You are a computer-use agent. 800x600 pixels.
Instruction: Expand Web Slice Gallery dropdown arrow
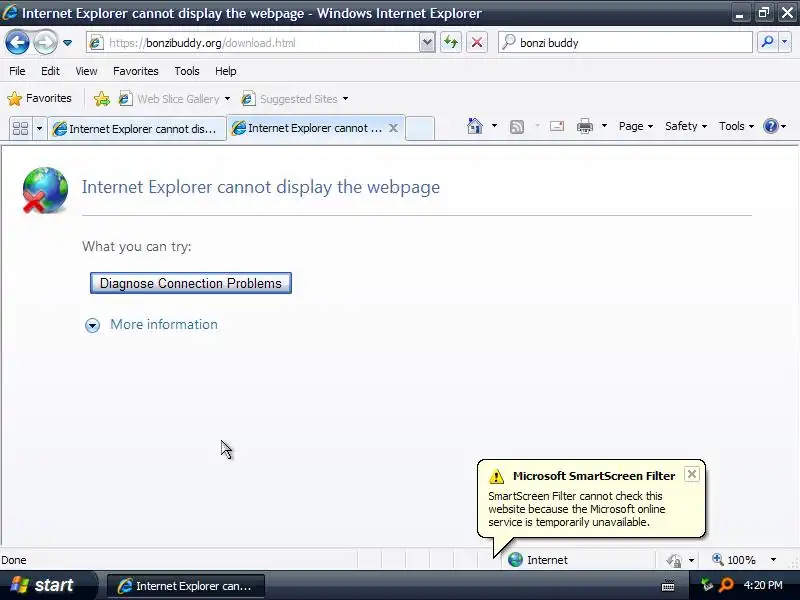pos(228,98)
